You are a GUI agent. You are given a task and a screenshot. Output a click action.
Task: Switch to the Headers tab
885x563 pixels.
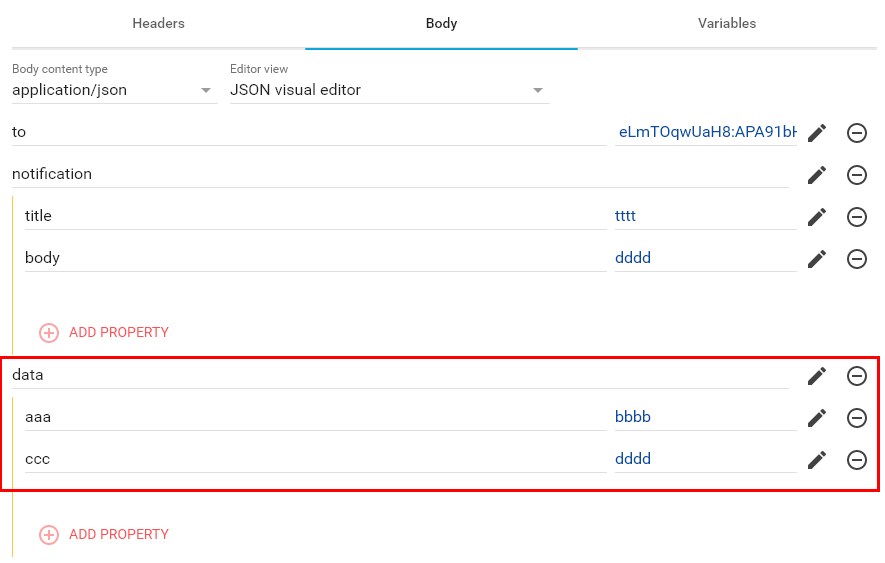[159, 23]
